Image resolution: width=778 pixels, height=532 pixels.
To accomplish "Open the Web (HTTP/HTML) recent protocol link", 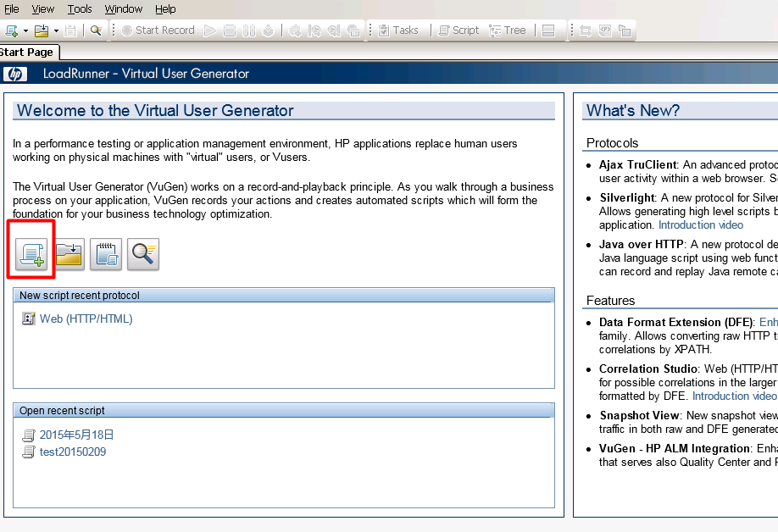I will [86, 319].
